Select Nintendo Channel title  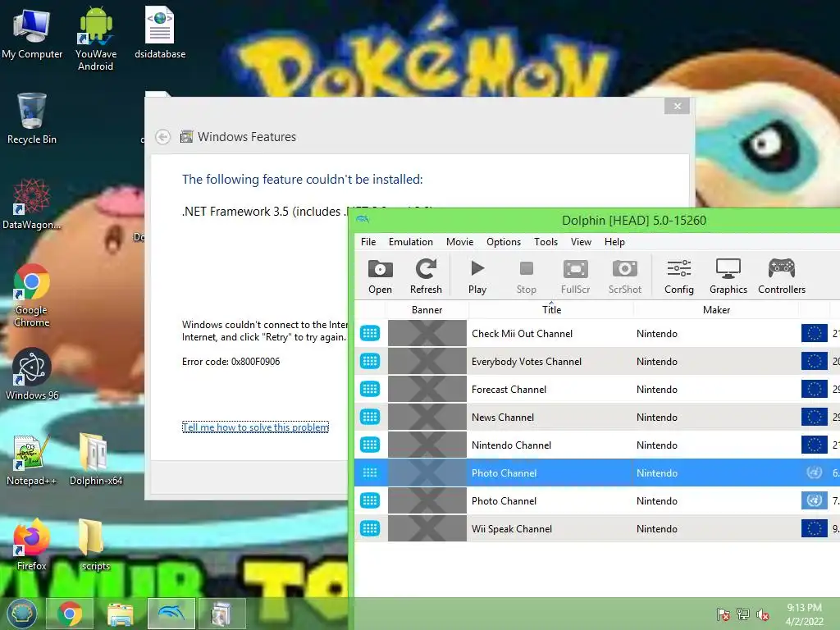(511, 445)
